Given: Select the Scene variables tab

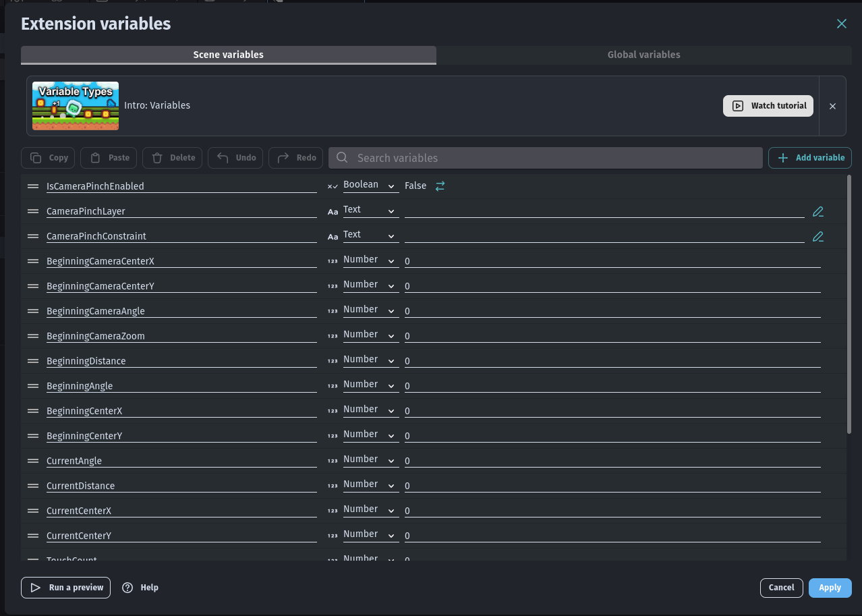Looking at the screenshot, I should click(x=229, y=55).
